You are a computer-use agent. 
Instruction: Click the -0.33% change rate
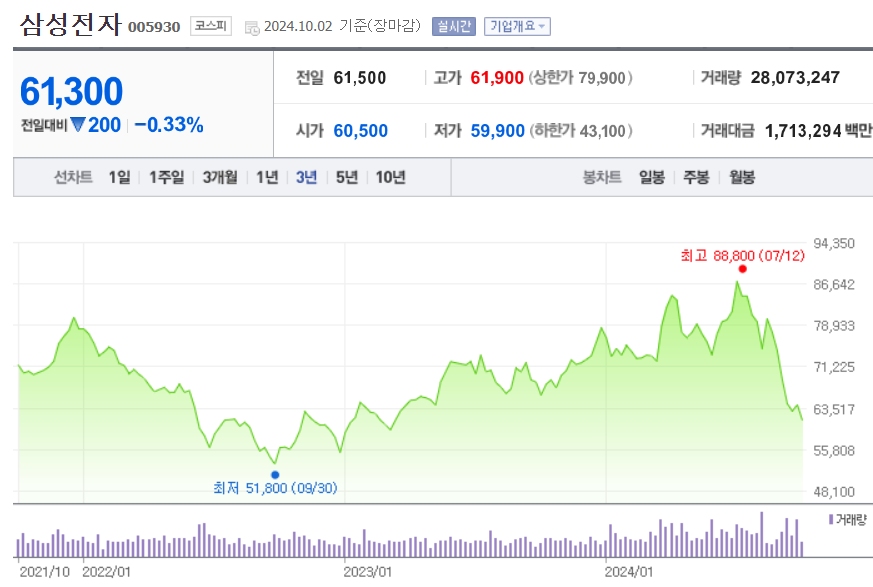point(169,125)
